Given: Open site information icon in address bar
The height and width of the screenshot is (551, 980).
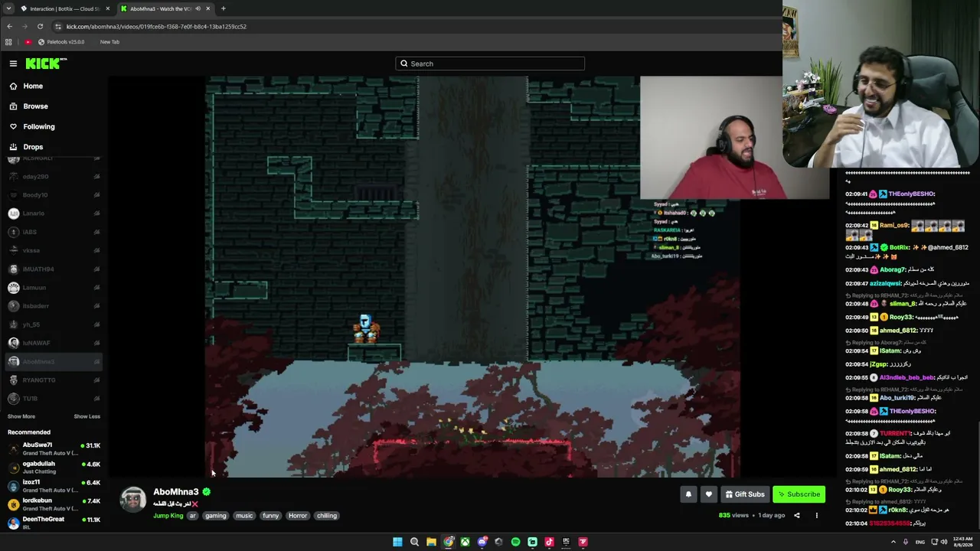Looking at the screenshot, I should 57,26.
